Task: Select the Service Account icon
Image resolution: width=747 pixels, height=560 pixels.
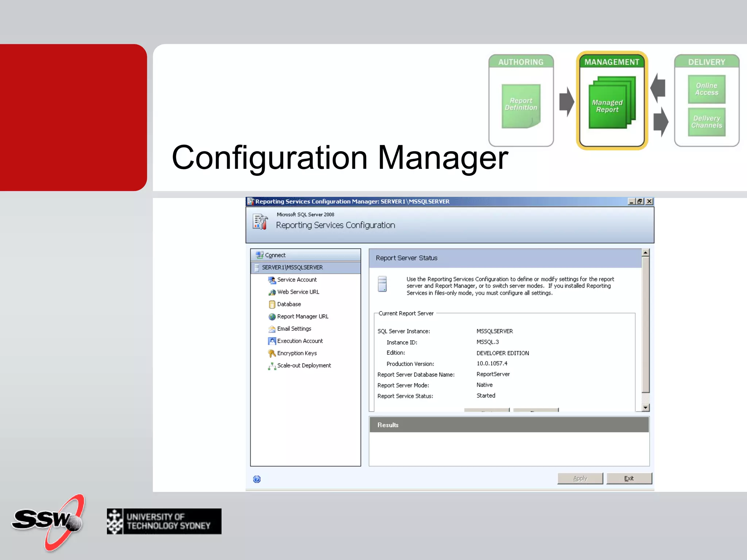Action: (x=272, y=280)
